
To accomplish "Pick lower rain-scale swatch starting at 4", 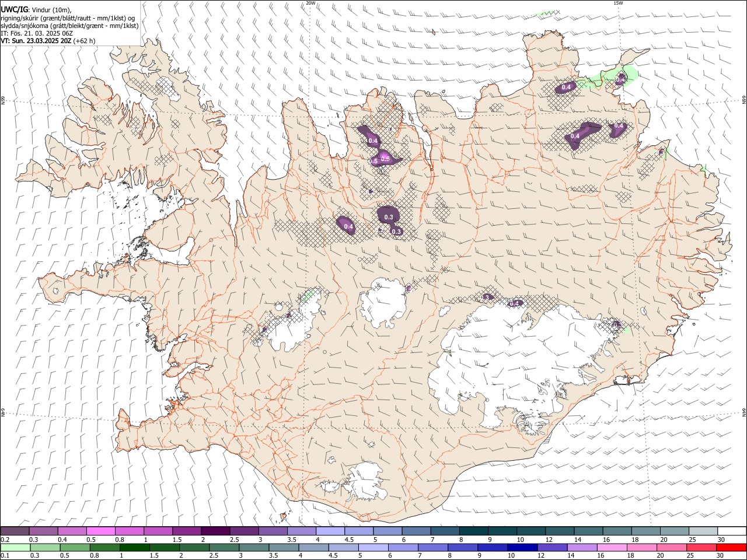I will click(313, 548).
